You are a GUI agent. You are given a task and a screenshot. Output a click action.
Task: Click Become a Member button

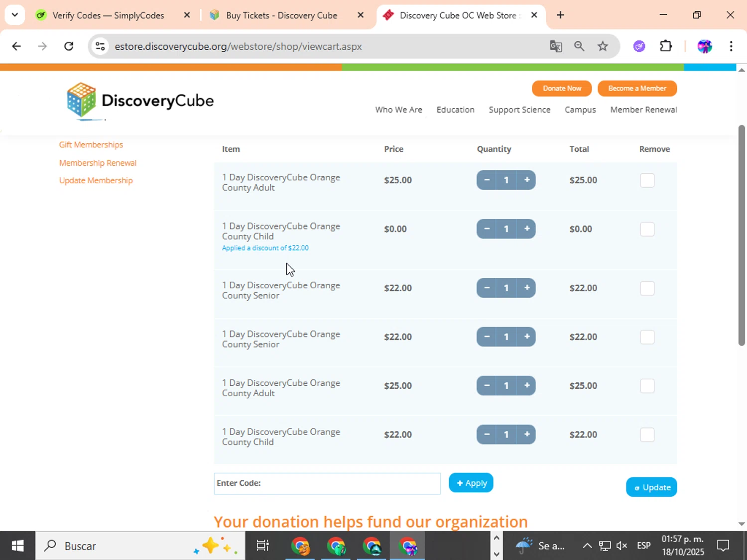[637, 88]
